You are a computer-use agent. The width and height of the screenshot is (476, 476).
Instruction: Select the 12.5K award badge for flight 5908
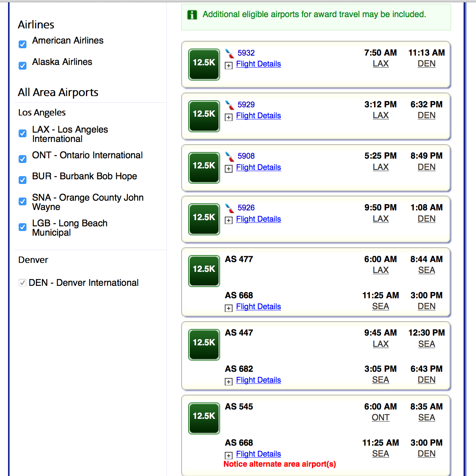(204, 168)
